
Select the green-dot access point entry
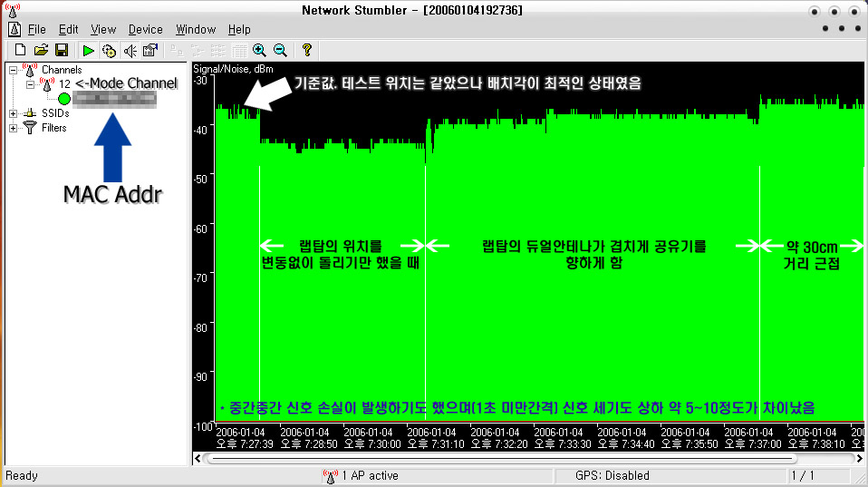[114, 99]
